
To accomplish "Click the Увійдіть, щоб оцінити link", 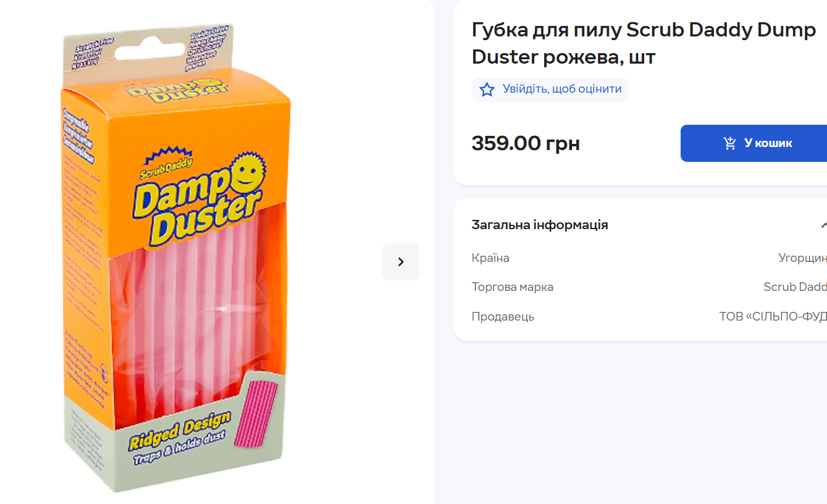I will [x=561, y=89].
